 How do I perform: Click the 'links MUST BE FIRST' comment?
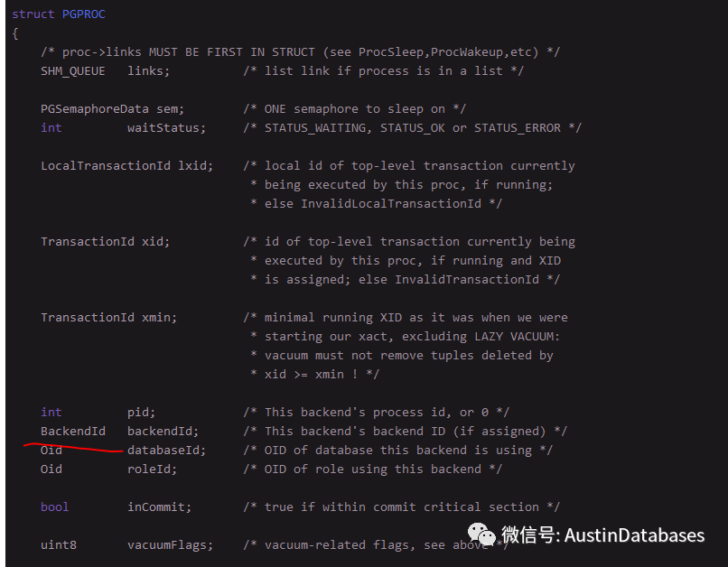click(x=301, y=52)
